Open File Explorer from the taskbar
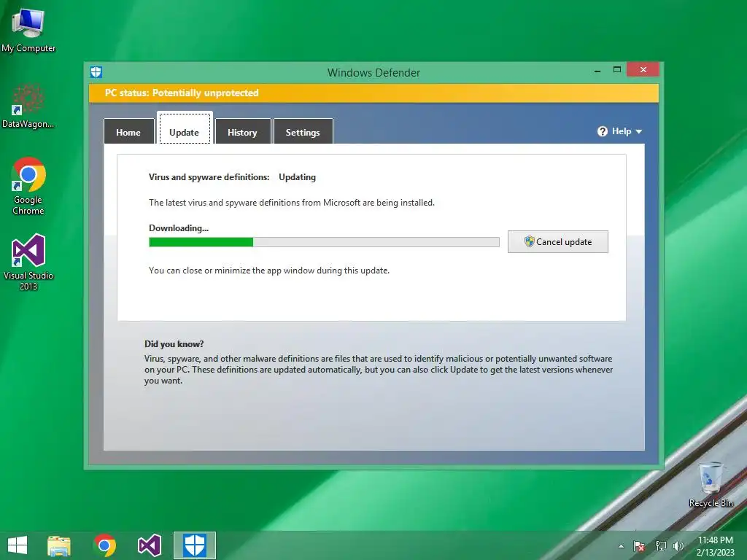The image size is (747, 560). pyautogui.click(x=59, y=545)
